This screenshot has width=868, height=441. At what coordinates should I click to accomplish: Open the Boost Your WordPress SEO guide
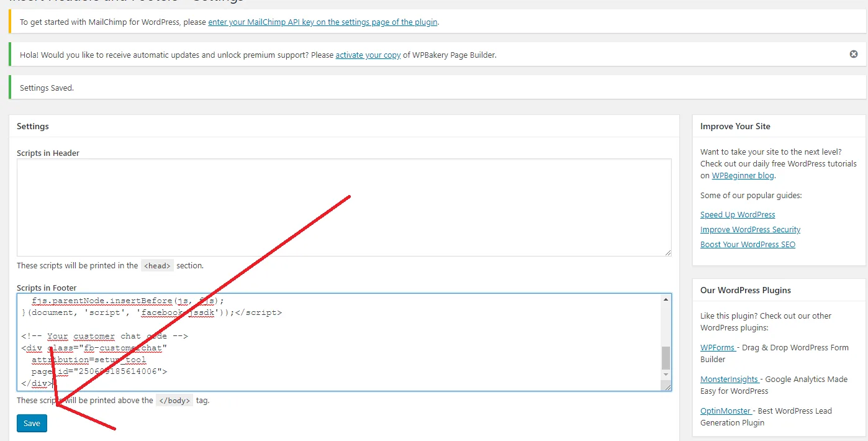coord(748,244)
